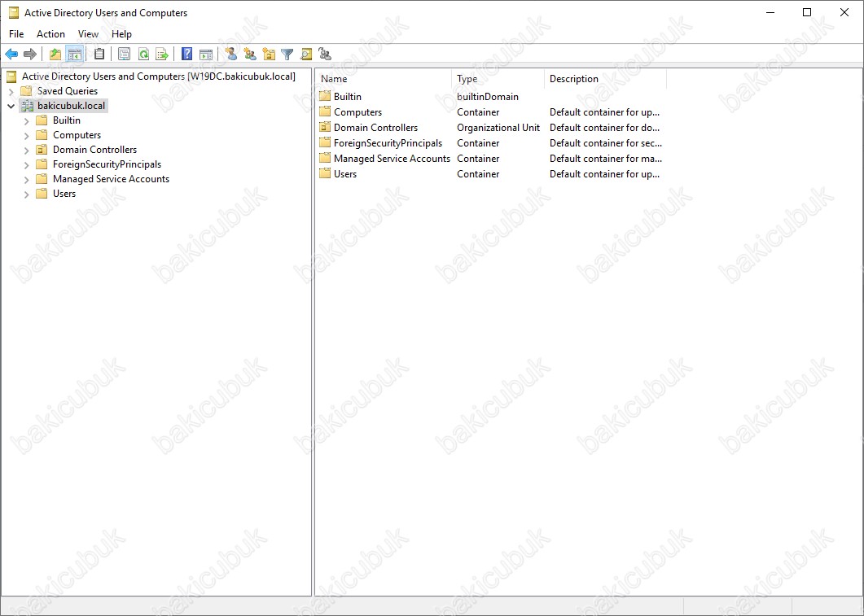The image size is (864, 616).
Task: Open Help via blue question mark icon
Action: tap(187, 54)
